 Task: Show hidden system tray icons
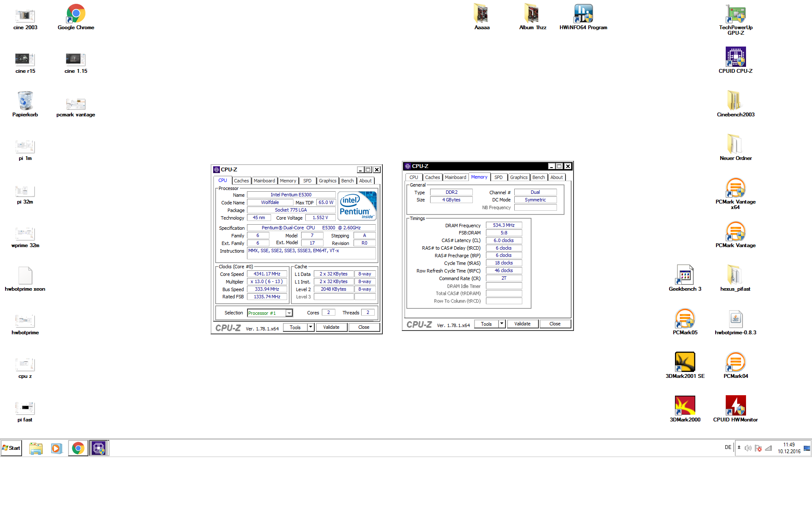tap(739, 448)
